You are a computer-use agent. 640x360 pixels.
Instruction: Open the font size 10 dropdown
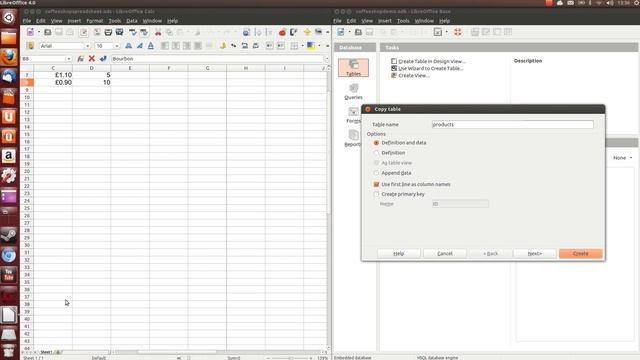[x=117, y=46]
